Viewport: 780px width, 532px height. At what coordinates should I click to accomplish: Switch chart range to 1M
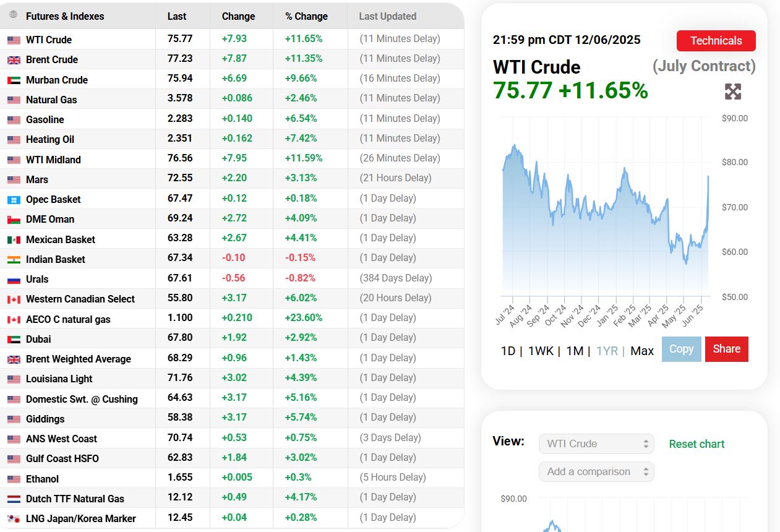[575, 351]
